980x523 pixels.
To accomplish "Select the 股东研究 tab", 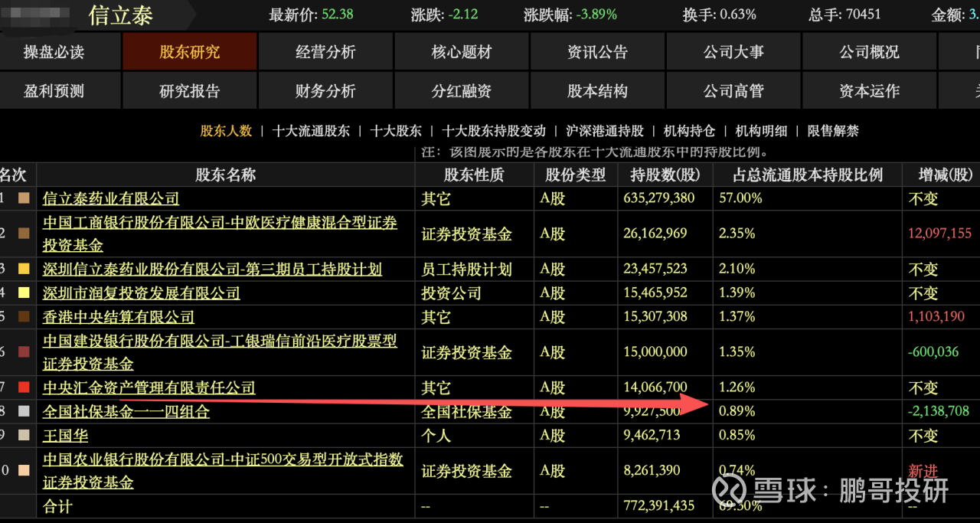I will pos(189,52).
